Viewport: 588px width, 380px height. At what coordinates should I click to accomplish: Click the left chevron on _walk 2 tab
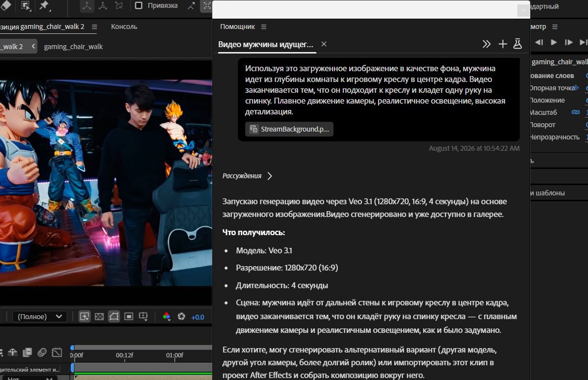point(33,46)
